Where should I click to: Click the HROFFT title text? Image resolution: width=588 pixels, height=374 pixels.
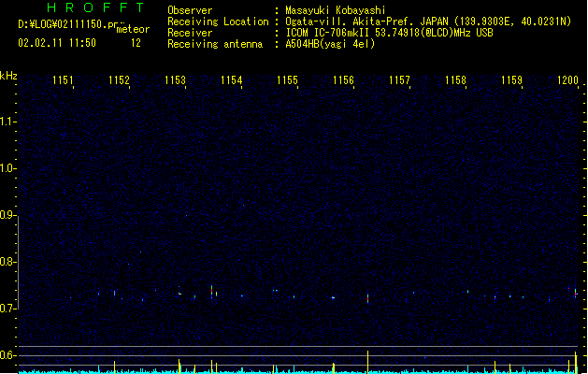click(95, 7)
